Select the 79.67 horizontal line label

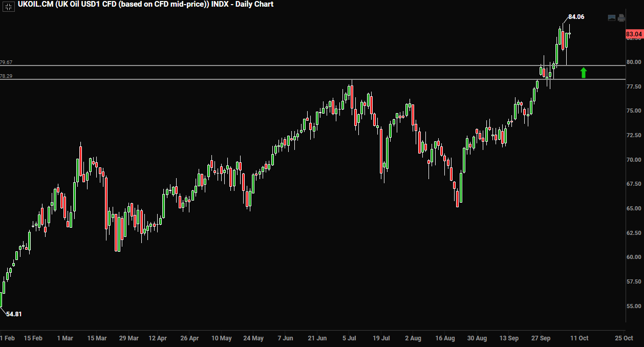click(6, 62)
